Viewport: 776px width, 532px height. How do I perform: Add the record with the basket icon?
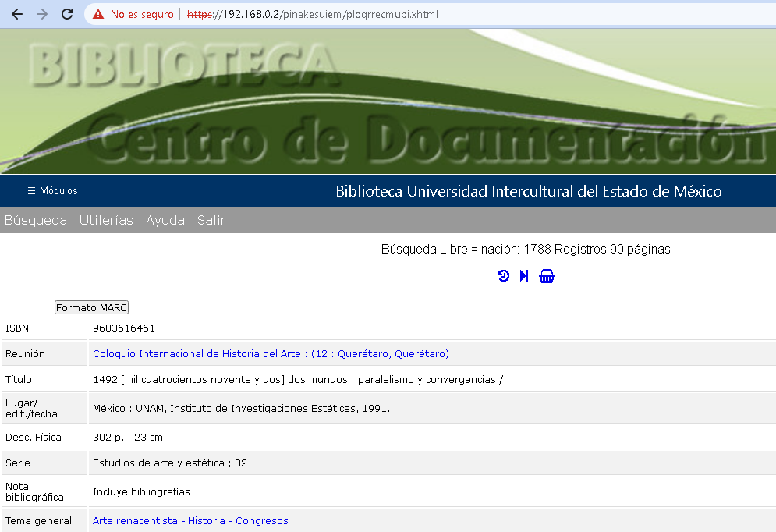(547, 276)
